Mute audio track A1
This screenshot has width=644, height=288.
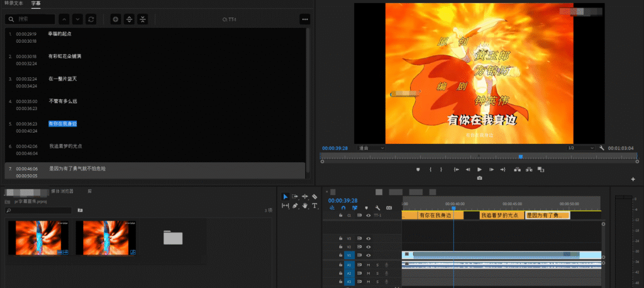(x=369, y=265)
